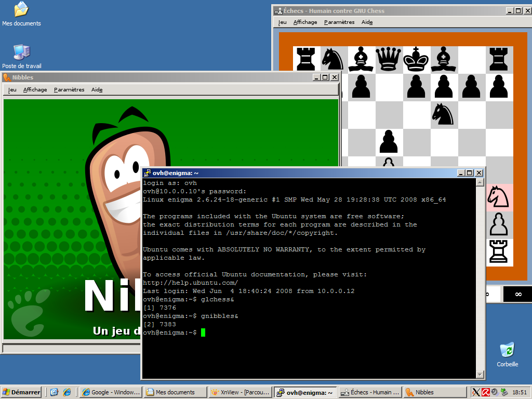Open the Poste de travail desktop icon
This screenshot has height=399, width=532.
(x=21, y=53)
